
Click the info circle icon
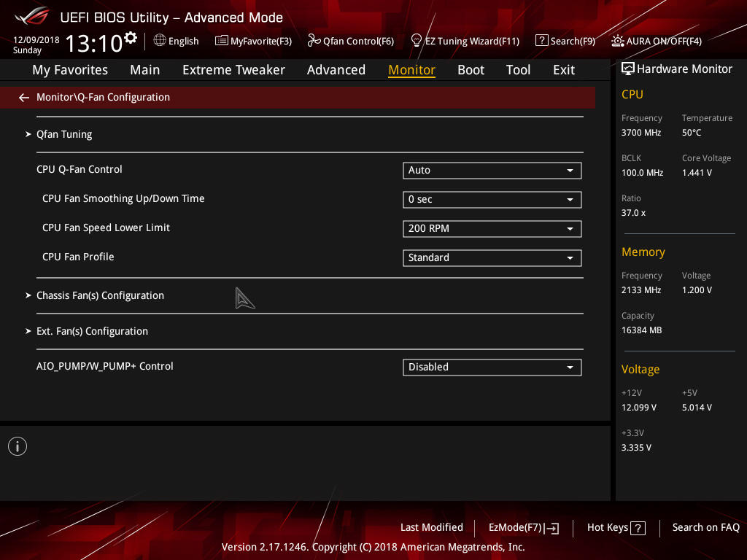(x=18, y=446)
